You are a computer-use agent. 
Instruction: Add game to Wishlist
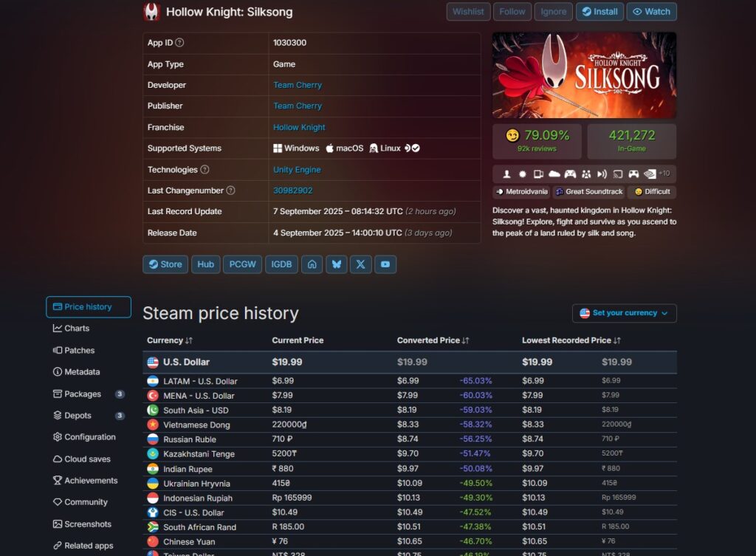pyautogui.click(x=468, y=12)
